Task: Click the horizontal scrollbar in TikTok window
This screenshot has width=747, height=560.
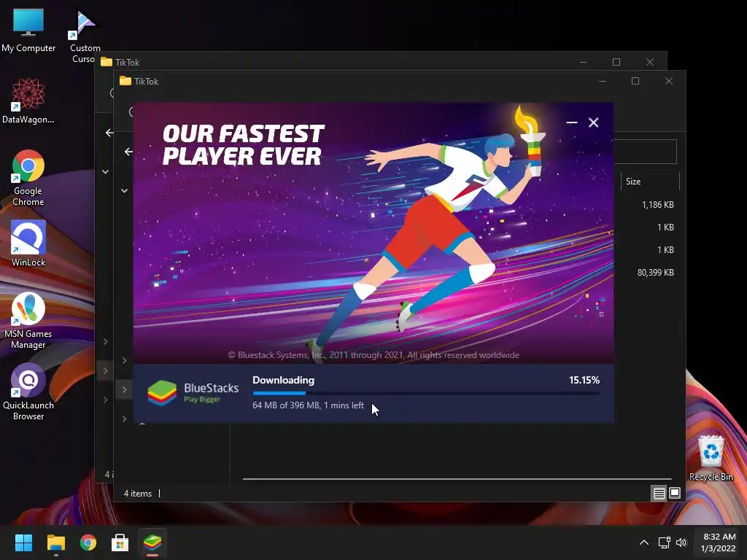Action: coord(457,478)
